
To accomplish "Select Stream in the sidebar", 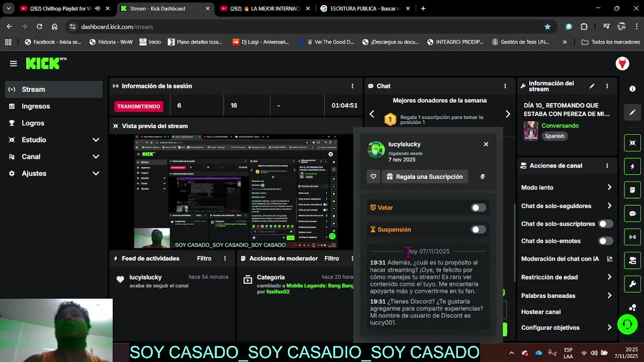I will pos(54,89).
